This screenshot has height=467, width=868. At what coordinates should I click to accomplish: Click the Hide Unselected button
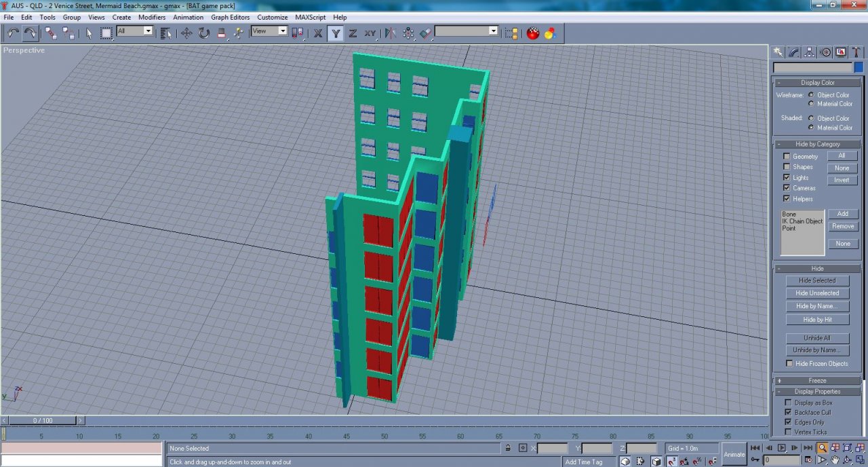click(x=817, y=293)
